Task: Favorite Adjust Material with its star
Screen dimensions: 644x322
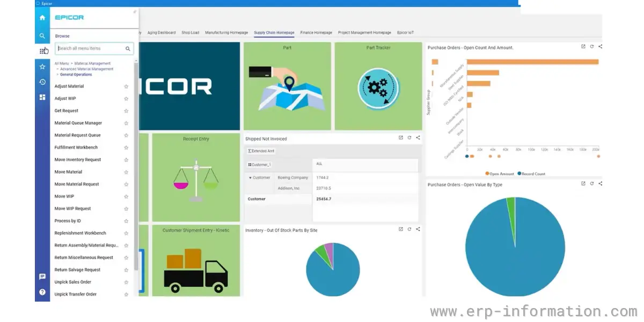Action: 126,86
